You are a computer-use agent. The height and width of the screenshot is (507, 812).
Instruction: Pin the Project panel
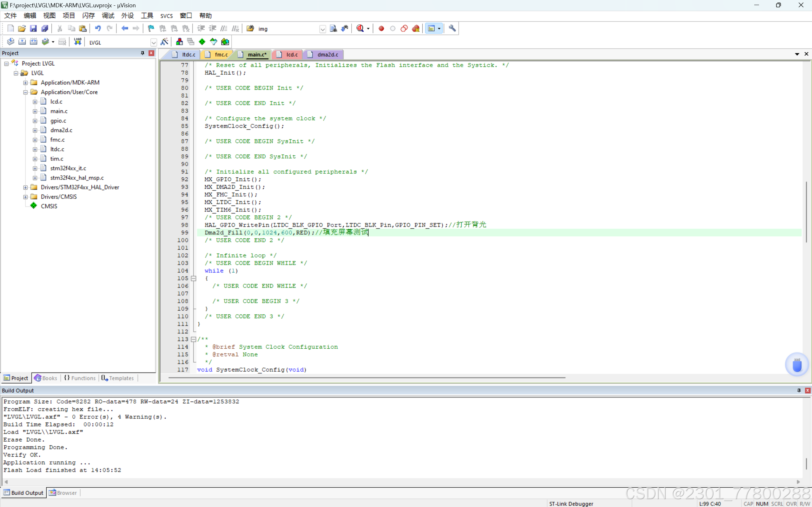coord(142,53)
